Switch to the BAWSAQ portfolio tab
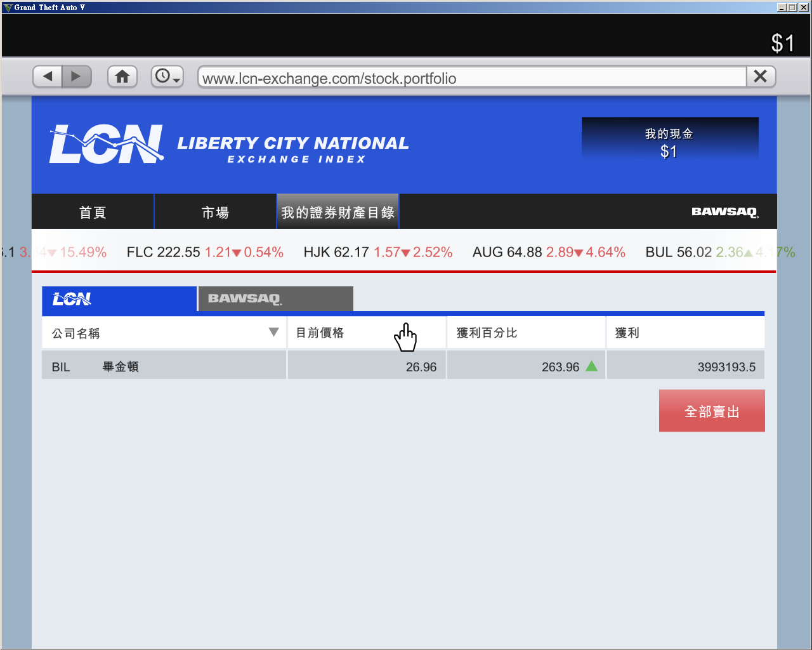 (276, 299)
